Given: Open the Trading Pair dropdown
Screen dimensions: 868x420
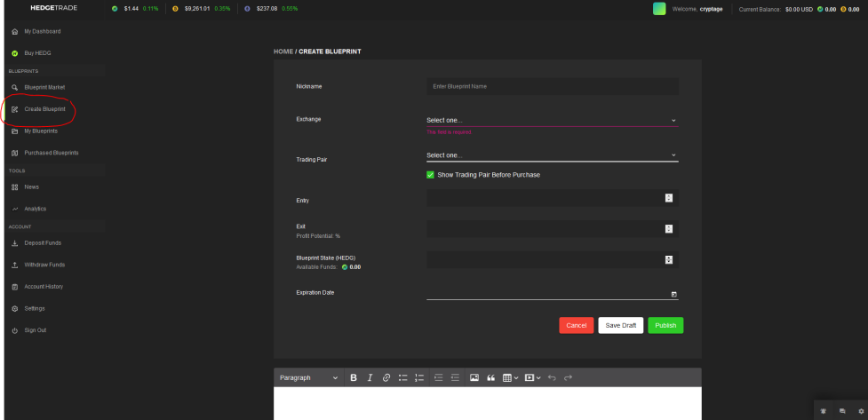Looking at the screenshot, I should 552,155.
